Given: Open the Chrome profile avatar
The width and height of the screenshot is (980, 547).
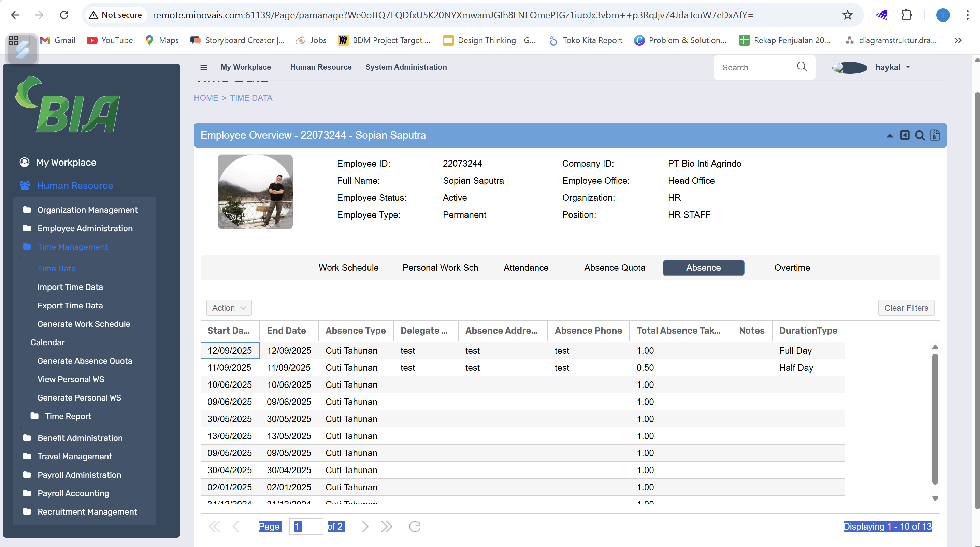Looking at the screenshot, I should click(943, 15).
